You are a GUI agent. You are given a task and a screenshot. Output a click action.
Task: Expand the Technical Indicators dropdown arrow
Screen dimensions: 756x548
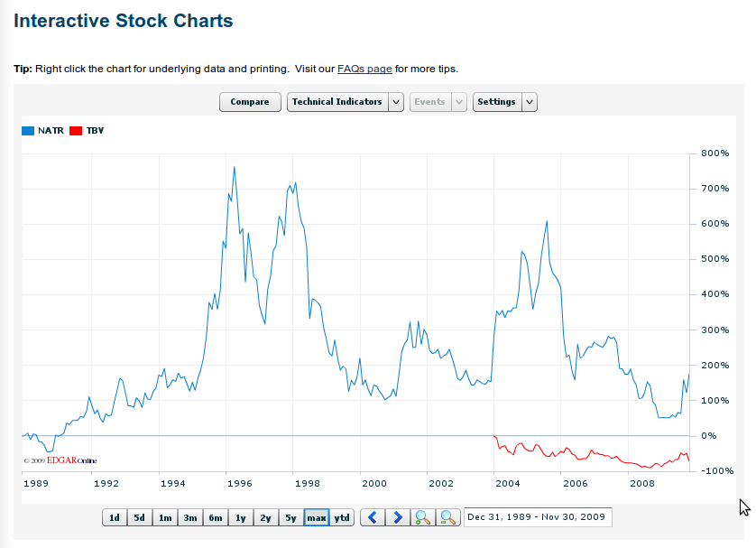point(396,102)
